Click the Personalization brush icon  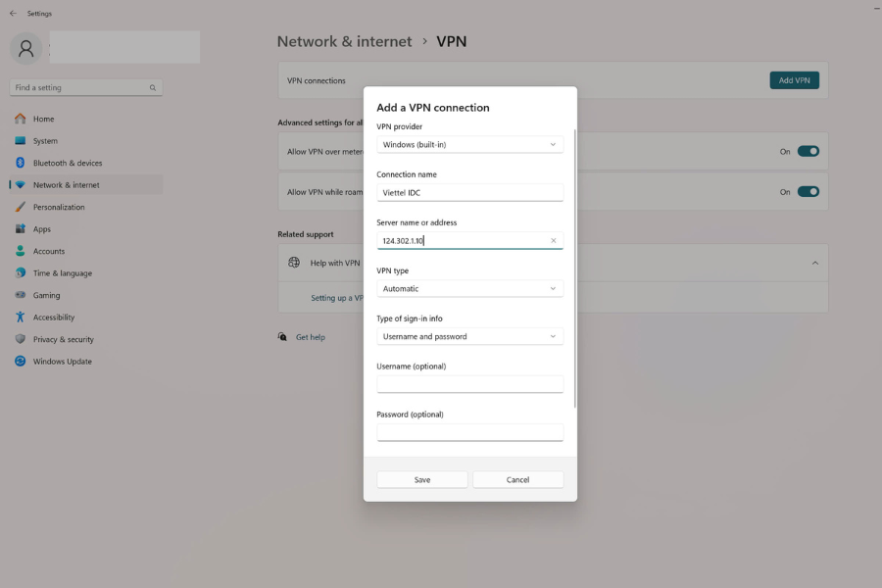pos(20,207)
